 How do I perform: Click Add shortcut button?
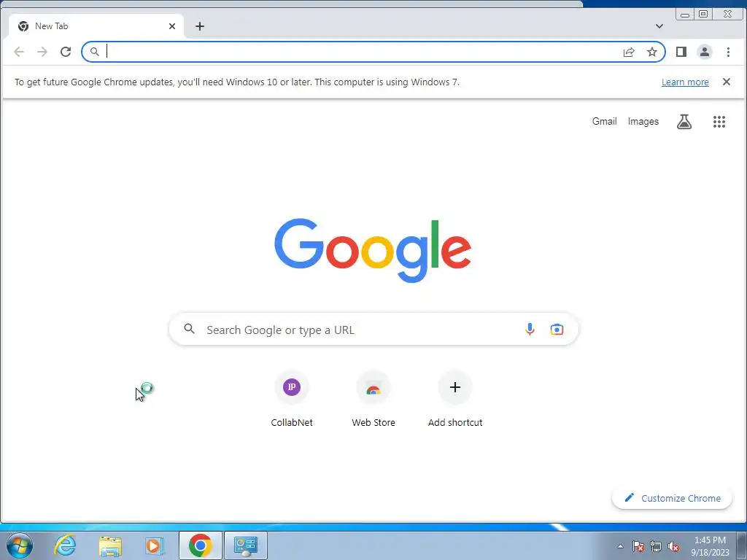point(455,399)
